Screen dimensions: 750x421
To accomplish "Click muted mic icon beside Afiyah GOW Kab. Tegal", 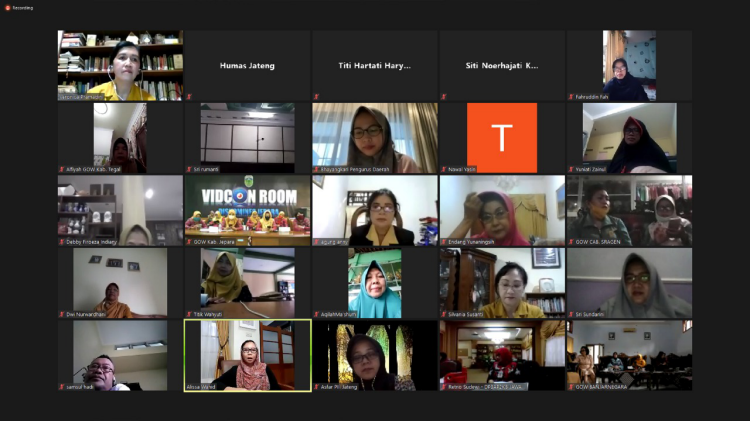I will click(62, 169).
